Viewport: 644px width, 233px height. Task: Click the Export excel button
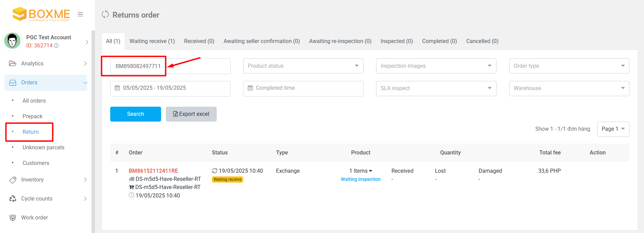point(191,114)
